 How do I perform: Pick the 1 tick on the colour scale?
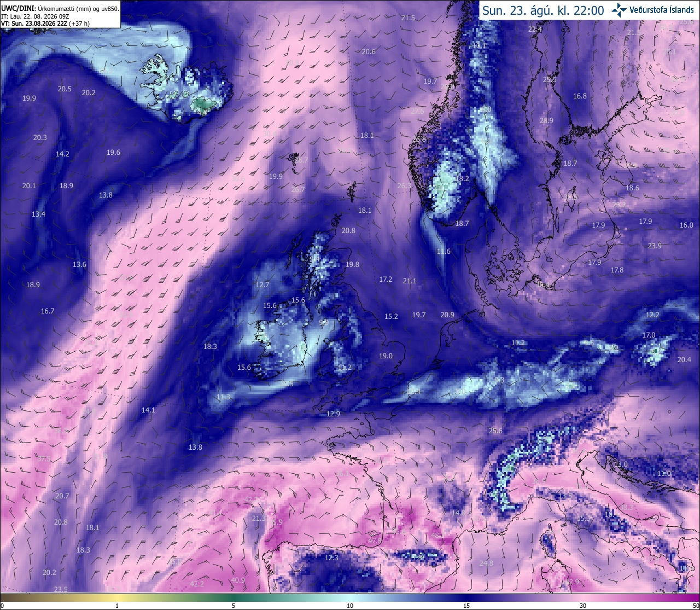pyautogui.click(x=117, y=606)
